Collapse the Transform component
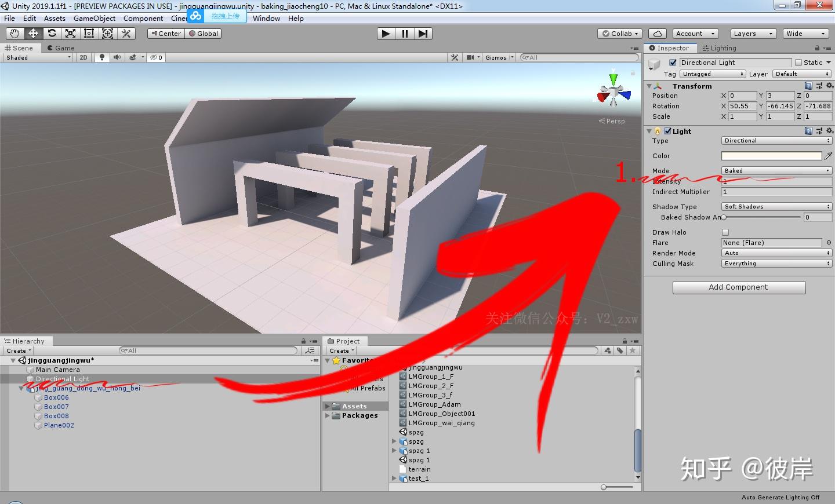The height and width of the screenshot is (504, 835). point(649,86)
